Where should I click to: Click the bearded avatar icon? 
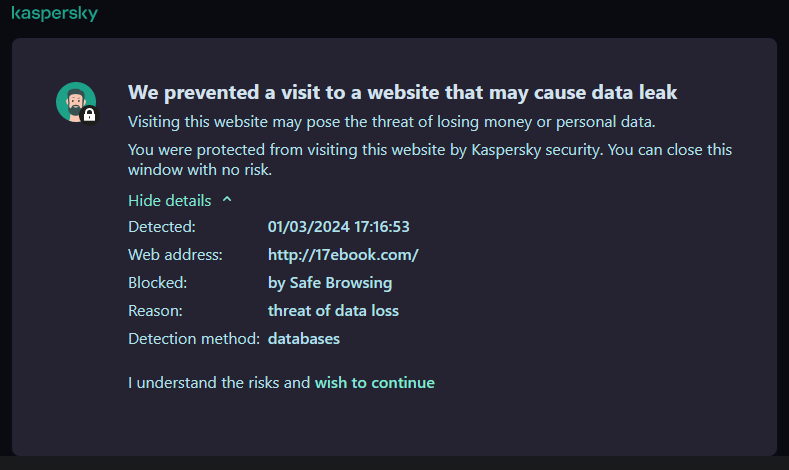[75, 102]
